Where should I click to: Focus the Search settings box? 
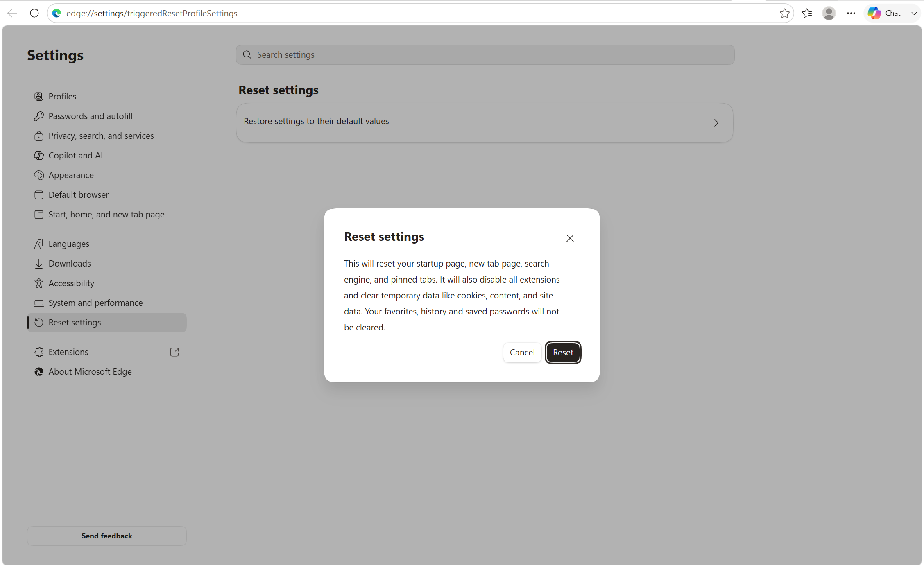(x=485, y=55)
